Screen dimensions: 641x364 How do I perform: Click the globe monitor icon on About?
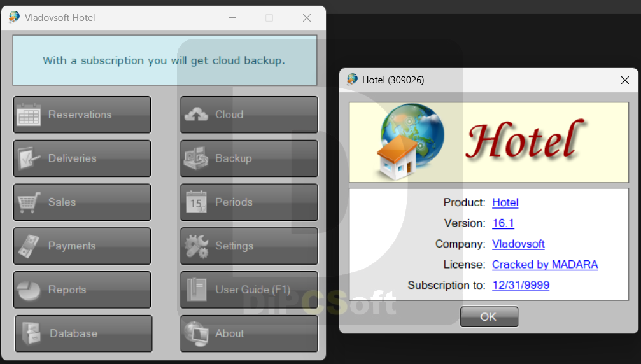[196, 333]
